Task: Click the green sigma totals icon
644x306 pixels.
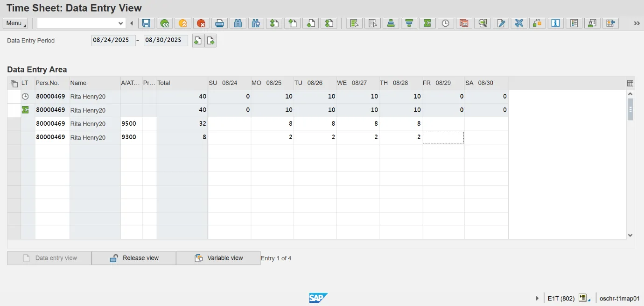Action: (x=427, y=23)
